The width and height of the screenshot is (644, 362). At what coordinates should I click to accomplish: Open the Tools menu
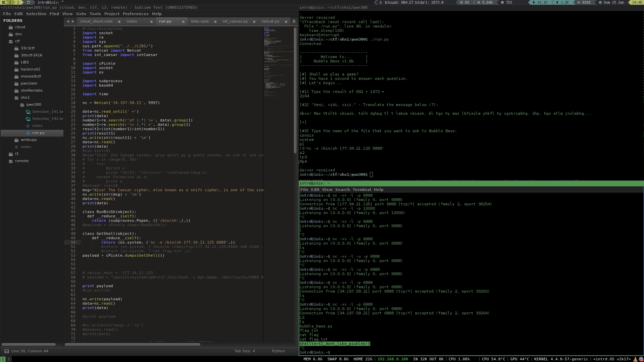[95, 14]
